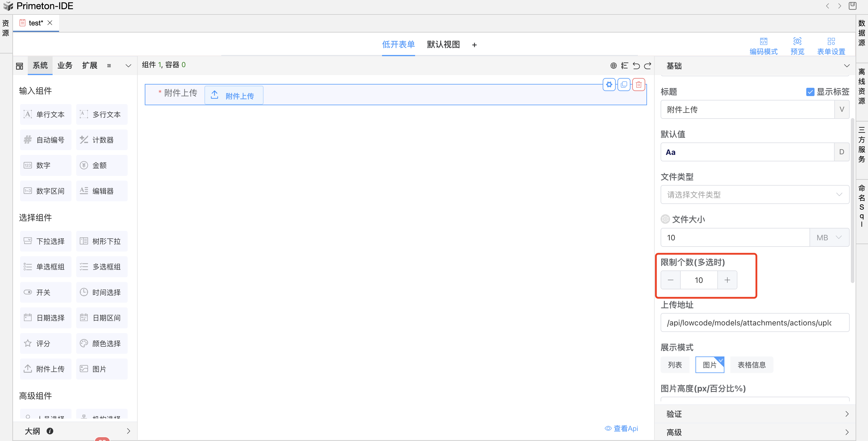Select 表格信息 display mode
The image size is (868, 441).
pos(751,365)
